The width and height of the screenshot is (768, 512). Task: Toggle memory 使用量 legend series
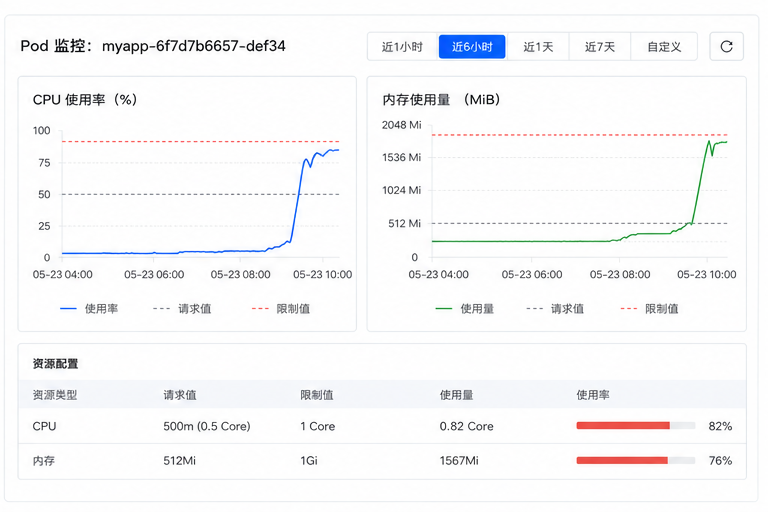(464, 309)
